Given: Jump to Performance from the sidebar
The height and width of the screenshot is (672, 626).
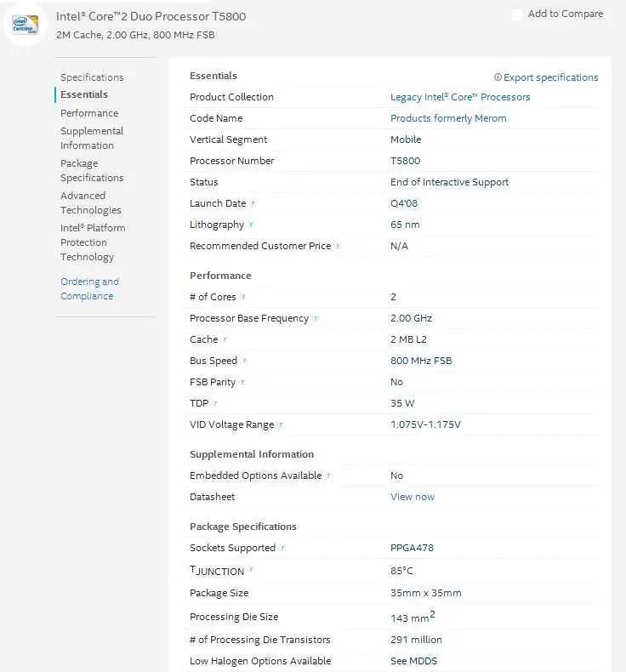Looking at the screenshot, I should click(89, 113).
